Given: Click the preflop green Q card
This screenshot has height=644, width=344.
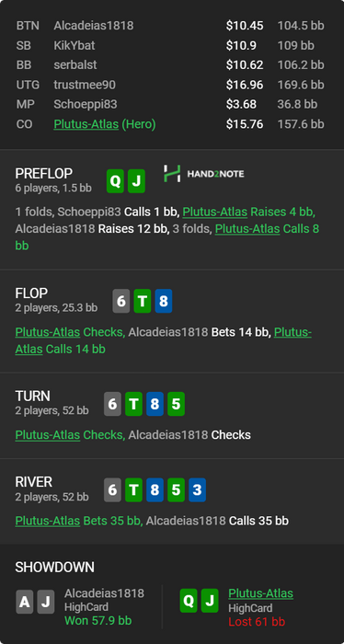Looking at the screenshot, I should (115, 181).
